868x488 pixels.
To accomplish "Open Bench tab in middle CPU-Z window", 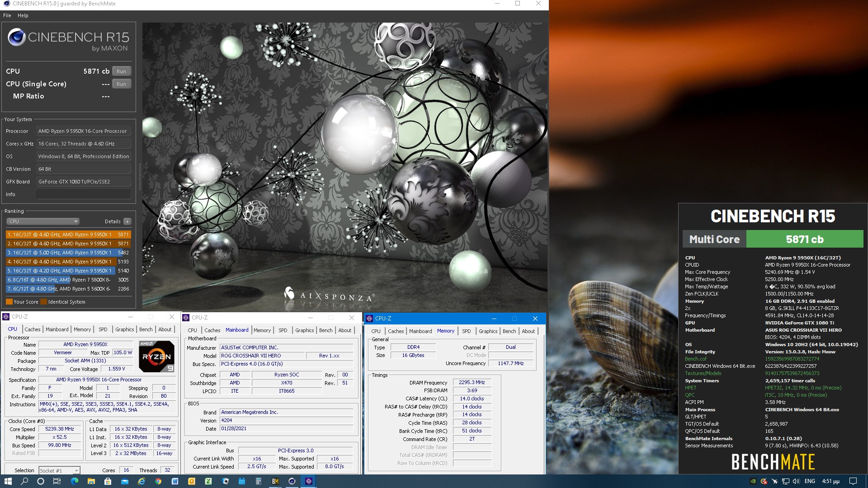I will [326, 330].
